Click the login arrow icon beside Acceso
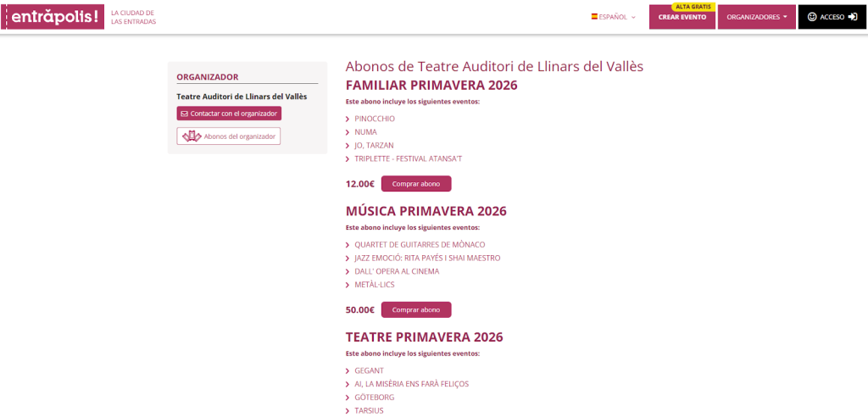 pyautogui.click(x=852, y=17)
